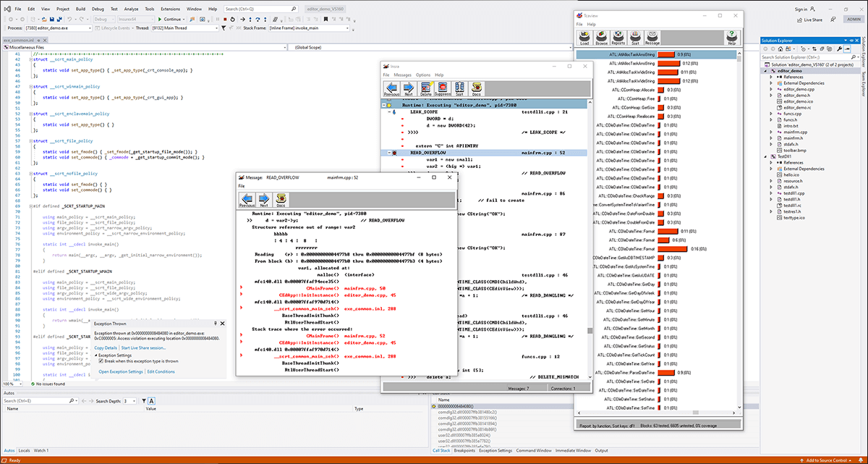Viewport: 868px width, 464px height.
Task: Open the Messages menu in Insra
Action: (402, 75)
